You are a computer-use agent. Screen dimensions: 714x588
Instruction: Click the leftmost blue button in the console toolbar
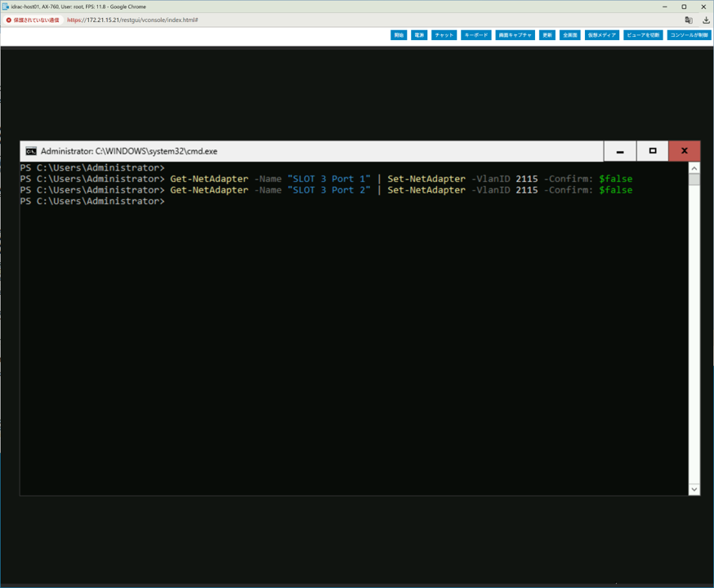(x=399, y=35)
